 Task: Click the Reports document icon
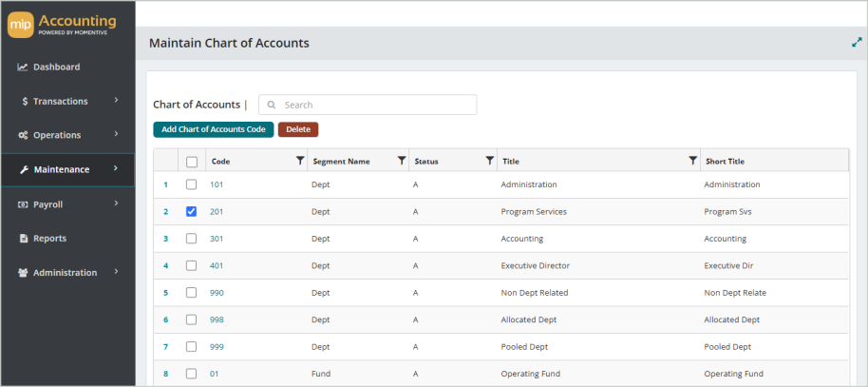pos(24,239)
